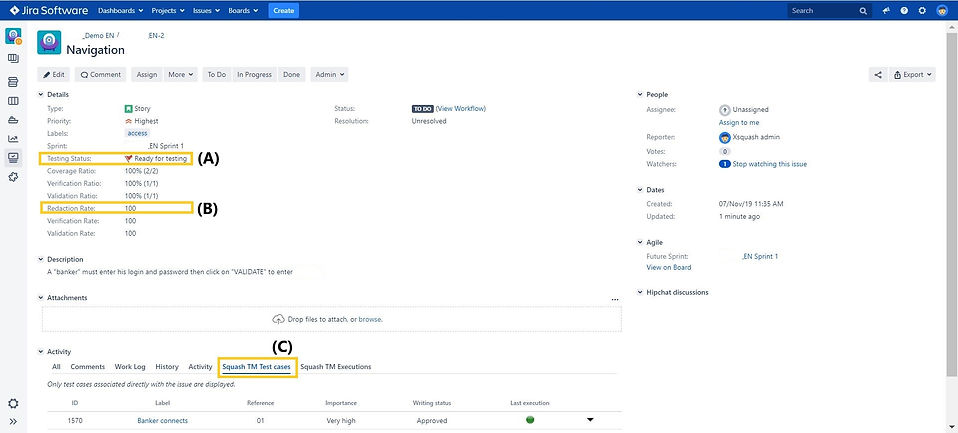This screenshot has height=433, width=958.
Task: Open the stacked rows sidebar icon
Action: [x=13, y=82]
